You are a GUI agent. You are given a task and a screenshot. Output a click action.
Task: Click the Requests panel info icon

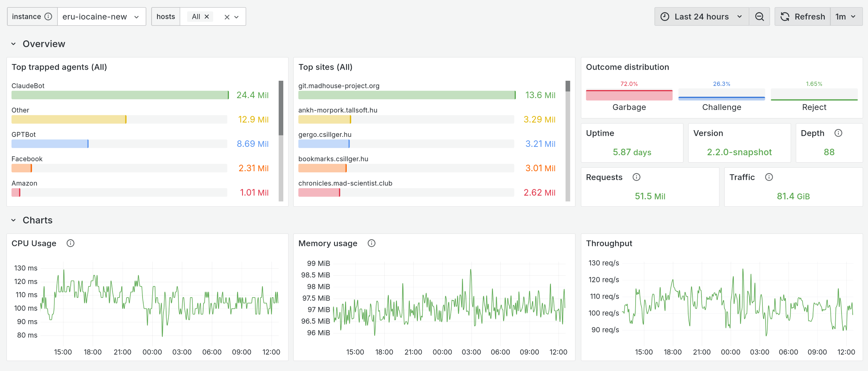(636, 177)
